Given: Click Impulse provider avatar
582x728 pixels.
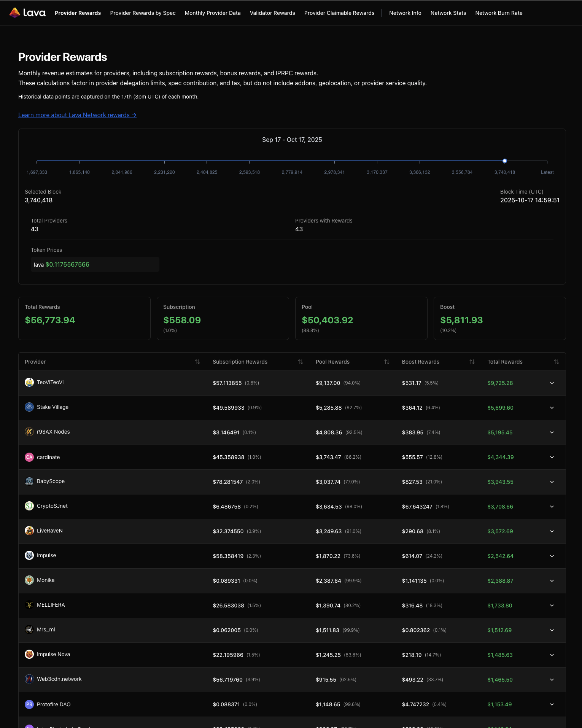Looking at the screenshot, I should [x=29, y=555].
